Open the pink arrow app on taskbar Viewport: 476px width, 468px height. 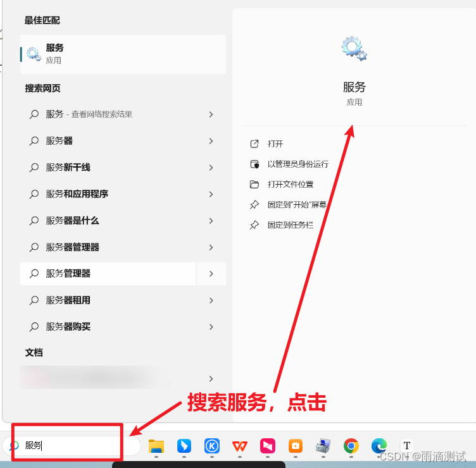268,446
